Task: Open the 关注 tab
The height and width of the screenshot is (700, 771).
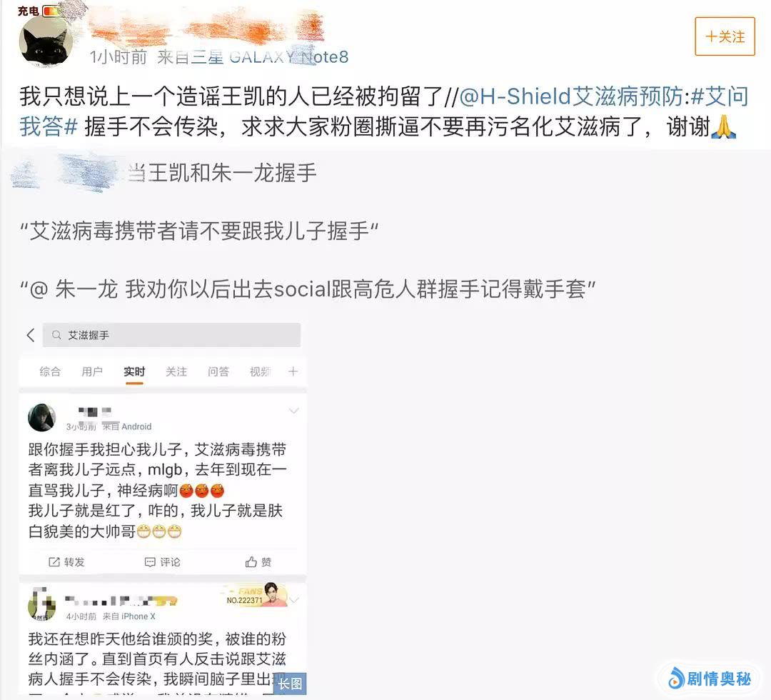Action: pyautogui.click(x=176, y=372)
